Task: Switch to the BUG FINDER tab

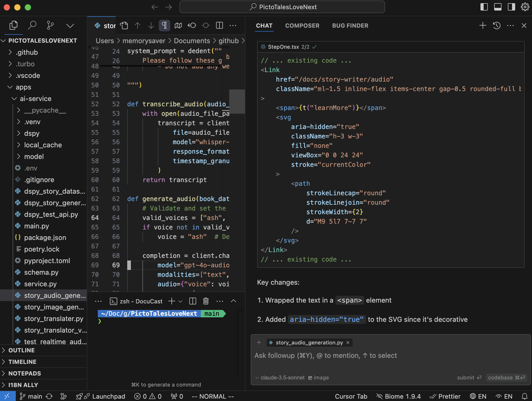Action: pyautogui.click(x=350, y=26)
